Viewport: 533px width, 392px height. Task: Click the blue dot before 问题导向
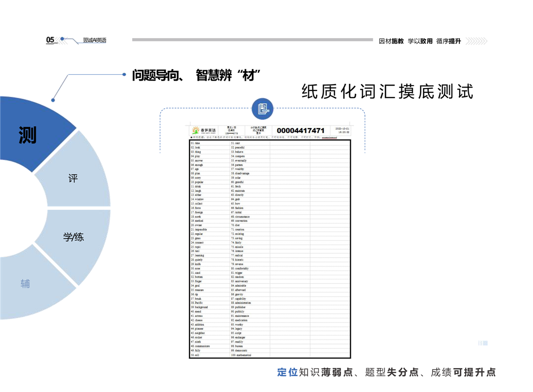(124, 75)
